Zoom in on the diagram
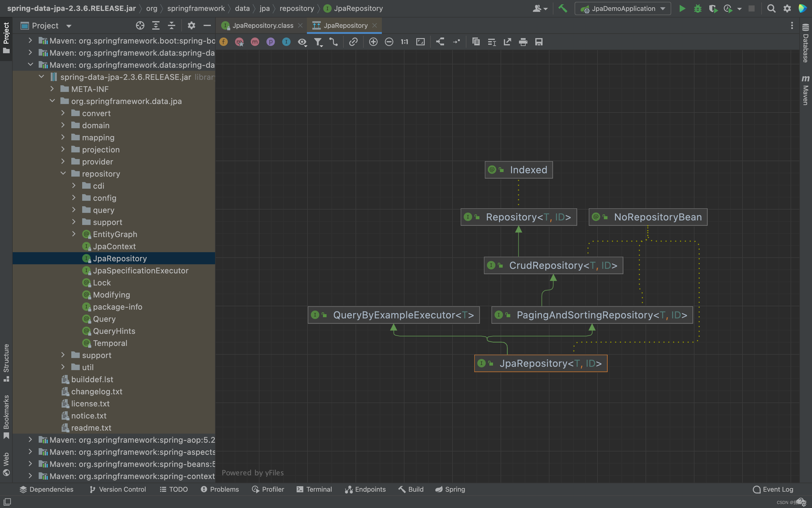The height and width of the screenshot is (508, 812). pos(373,42)
